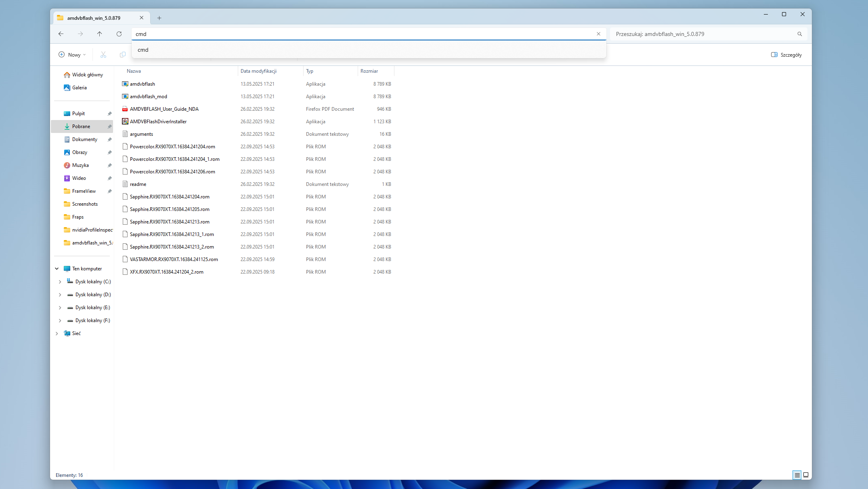This screenshot has width=868, height=489.
Task: Select the cmd autocomplete suggestion
Action: tap(143, 50)
